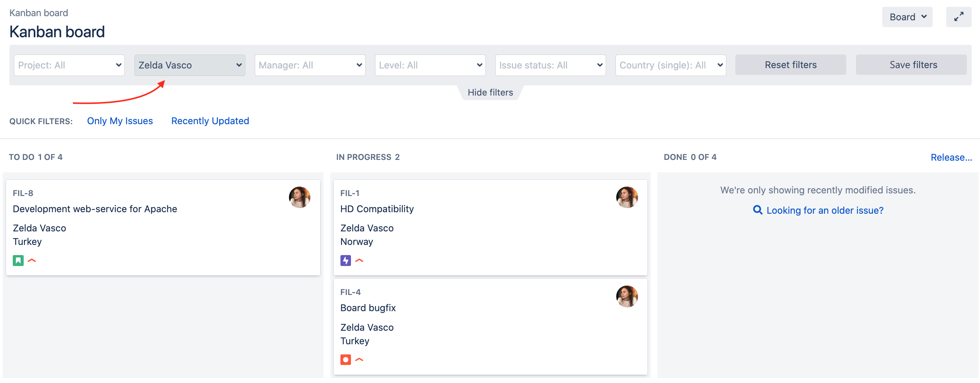The image size is (980, 383).
Task: Open the Board menu
Action: click(907, 17)
